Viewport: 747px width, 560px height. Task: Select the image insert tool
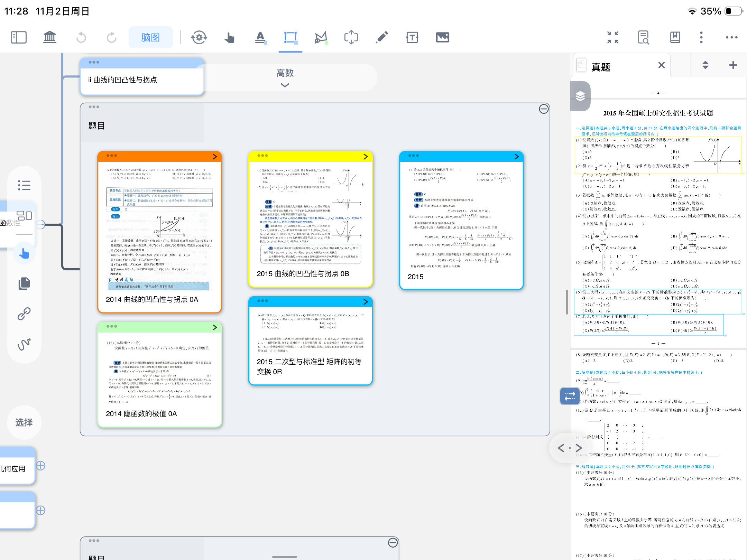tap(442, 37)
